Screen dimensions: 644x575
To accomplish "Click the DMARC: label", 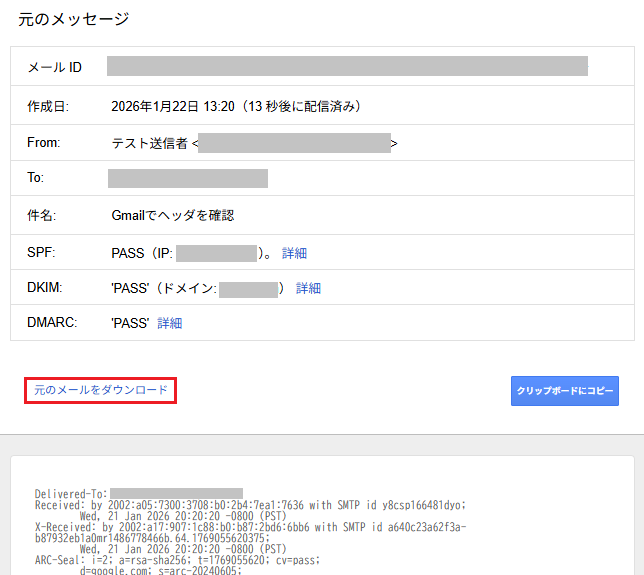I will [52, 322].
